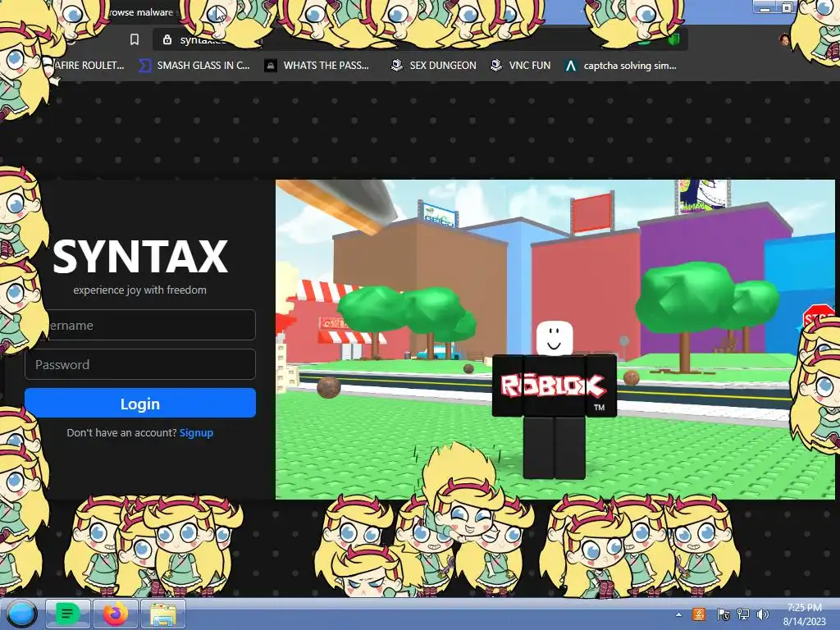Click 'Don't have an account?' text

click(121, 432)
